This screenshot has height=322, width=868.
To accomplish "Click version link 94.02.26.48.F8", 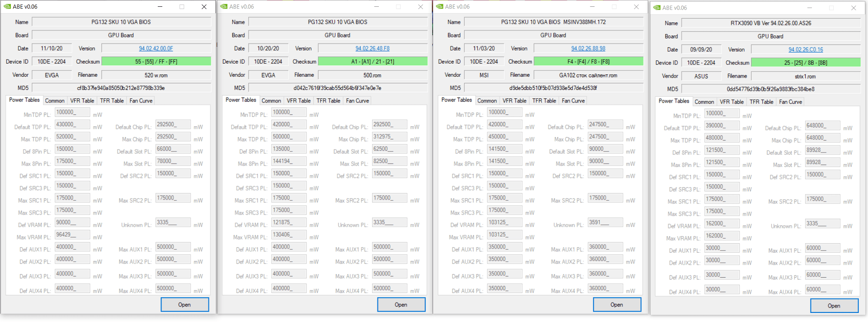I will (x=373, y=48).
